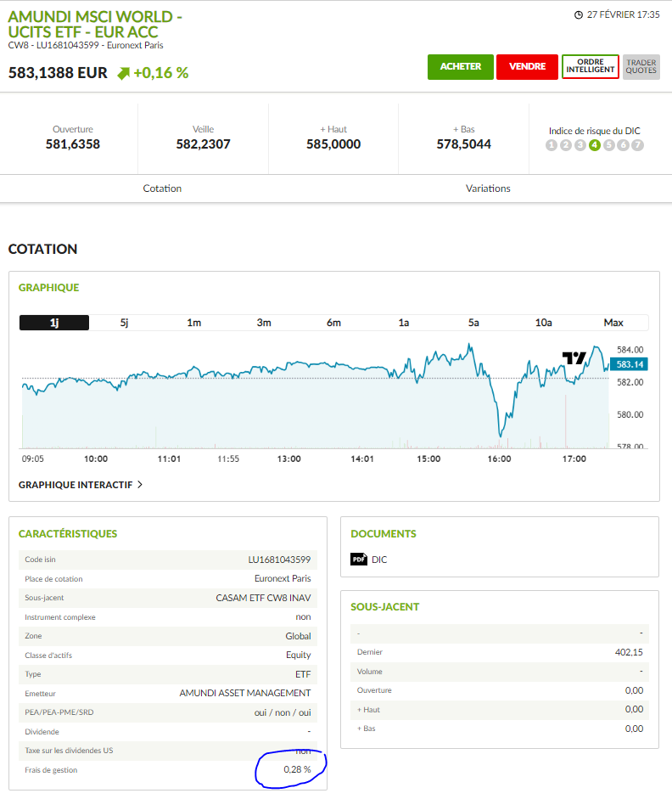Open the Ordre Intelligent button

coord(590,67)
